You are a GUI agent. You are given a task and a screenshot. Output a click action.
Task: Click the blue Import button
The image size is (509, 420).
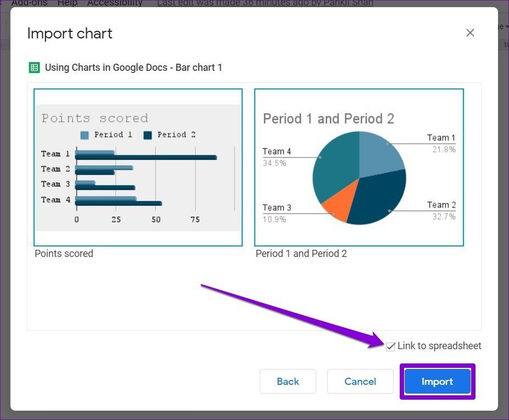point(437,382)
